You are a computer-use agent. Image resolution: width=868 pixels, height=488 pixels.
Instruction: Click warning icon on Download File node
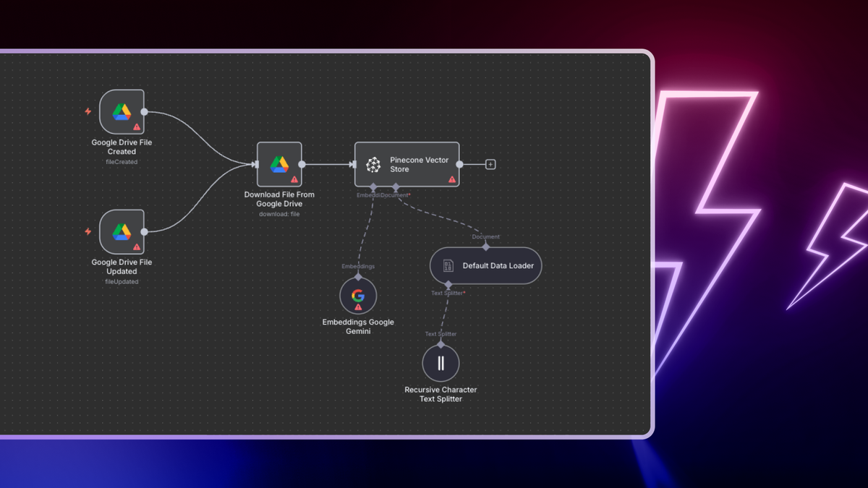[294, 179]
